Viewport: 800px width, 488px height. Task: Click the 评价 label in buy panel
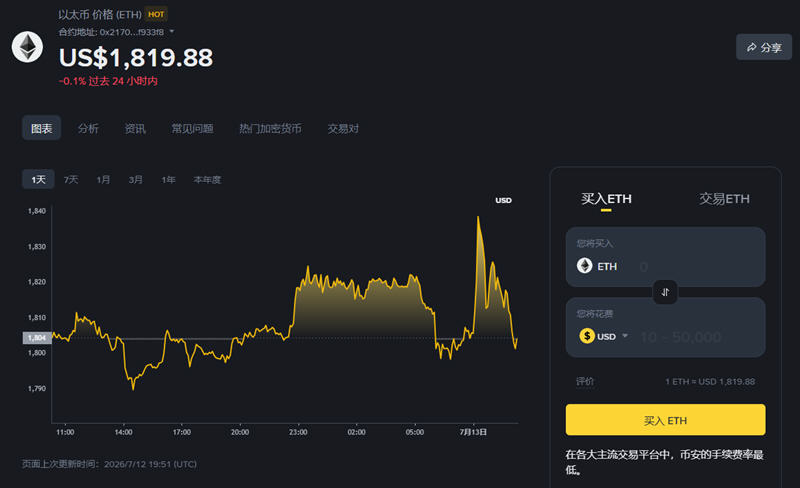585,381
